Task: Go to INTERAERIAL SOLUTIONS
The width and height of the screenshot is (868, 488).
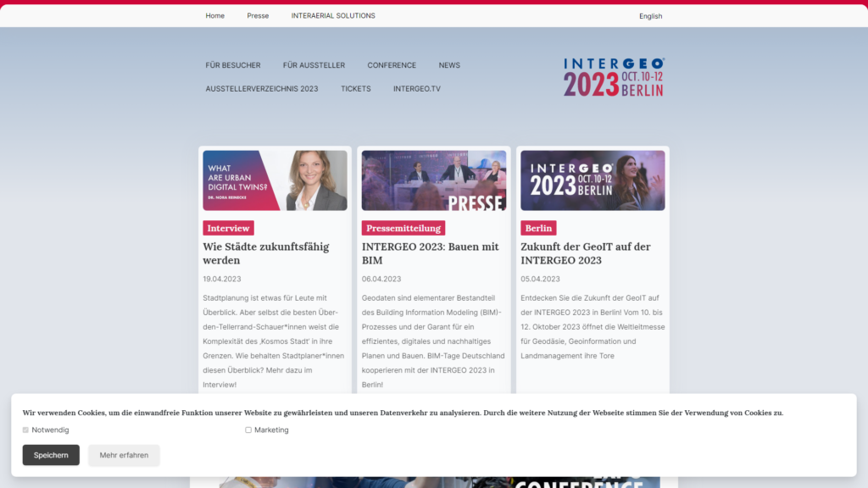Action: tap(333, 16)
